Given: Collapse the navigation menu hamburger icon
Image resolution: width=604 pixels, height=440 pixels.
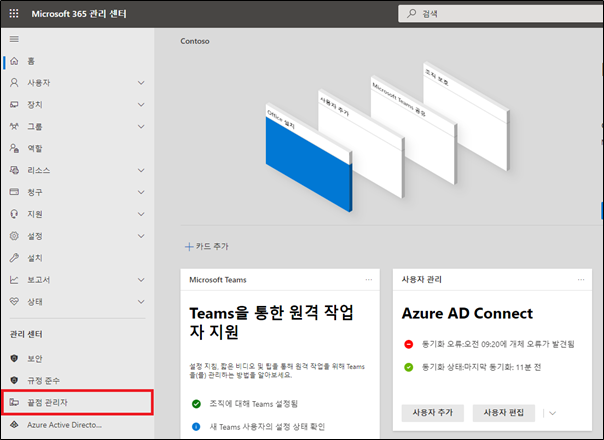Looking at the screenshot, I should (x=14, y=39).
